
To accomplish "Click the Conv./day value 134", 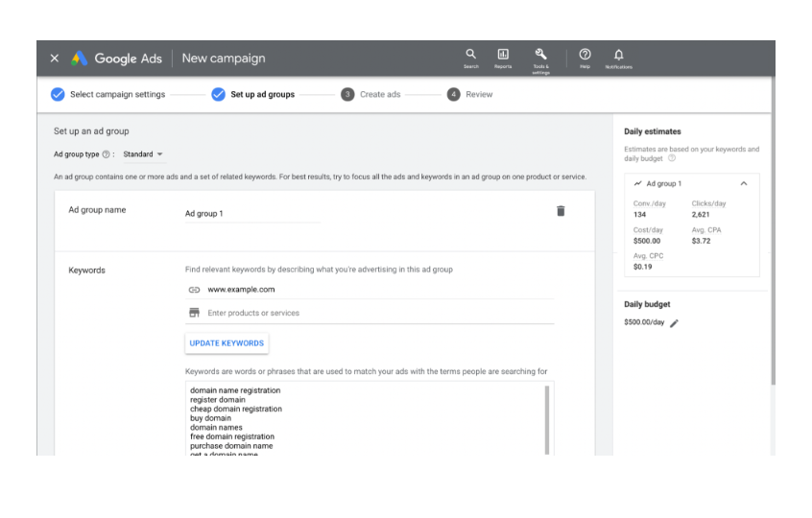I will (x=639, y=215).
